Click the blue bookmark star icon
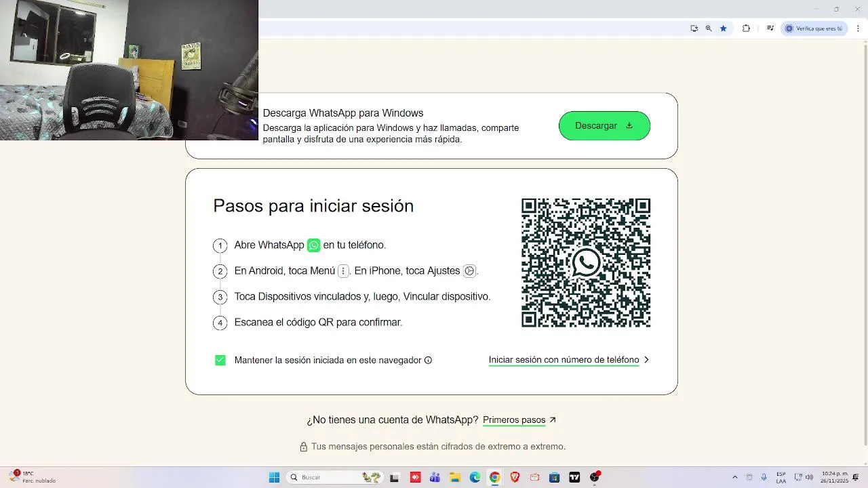 click(724, 28)
